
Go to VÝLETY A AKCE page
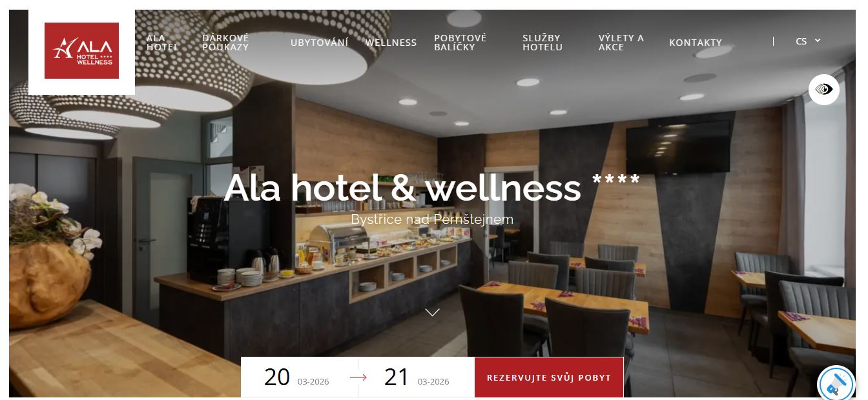(x=621, y=43)
